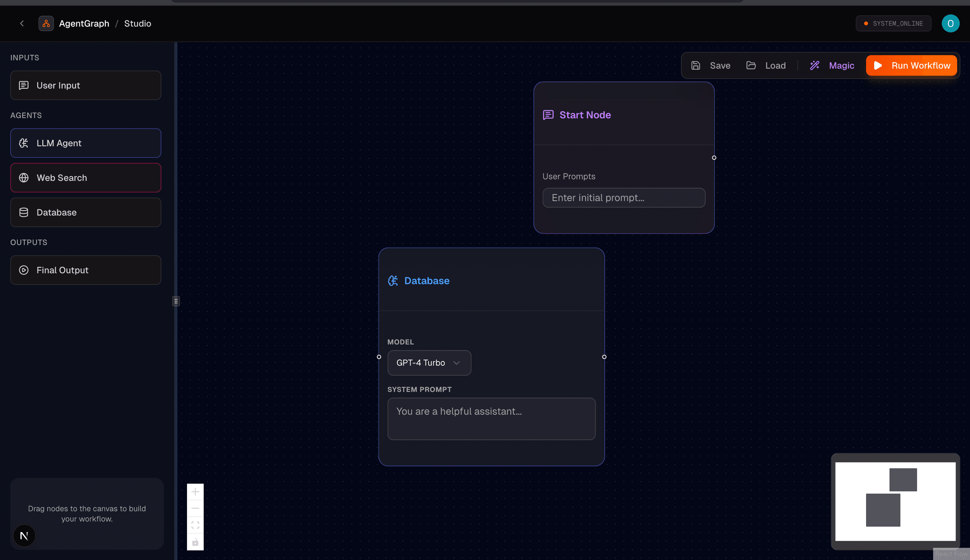Click the sidebar resize handle
Viewport: 970px width, 560px height.
tap(176, 301)
